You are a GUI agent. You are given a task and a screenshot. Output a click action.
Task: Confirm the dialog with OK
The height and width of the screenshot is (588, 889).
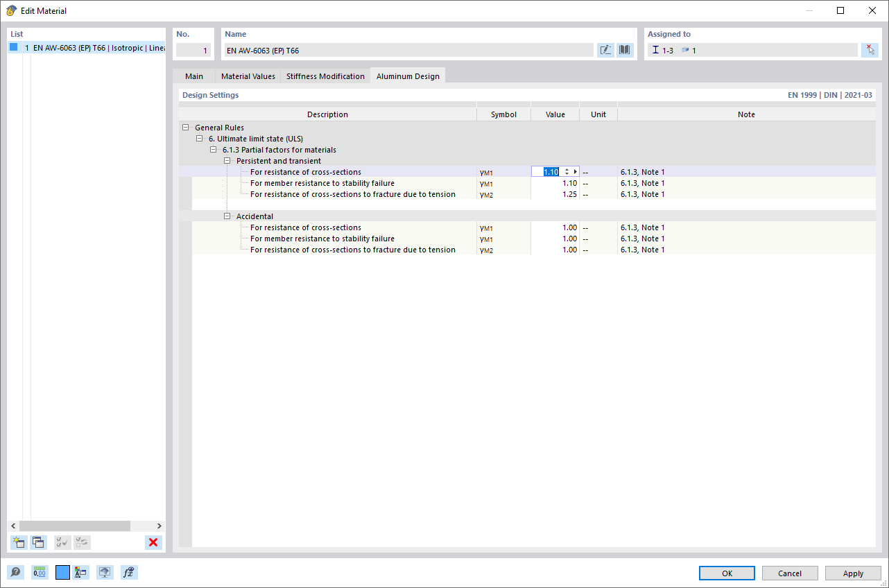[726, 573]
